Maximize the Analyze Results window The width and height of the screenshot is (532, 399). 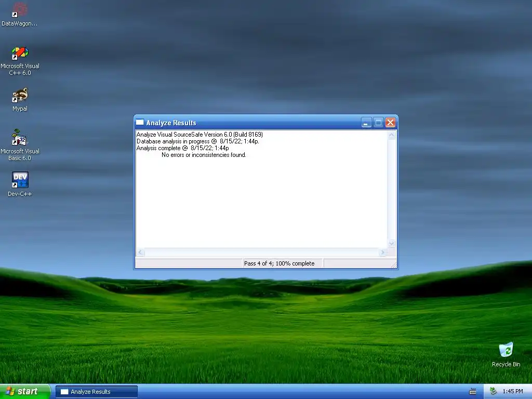click(x=378, y=123)
